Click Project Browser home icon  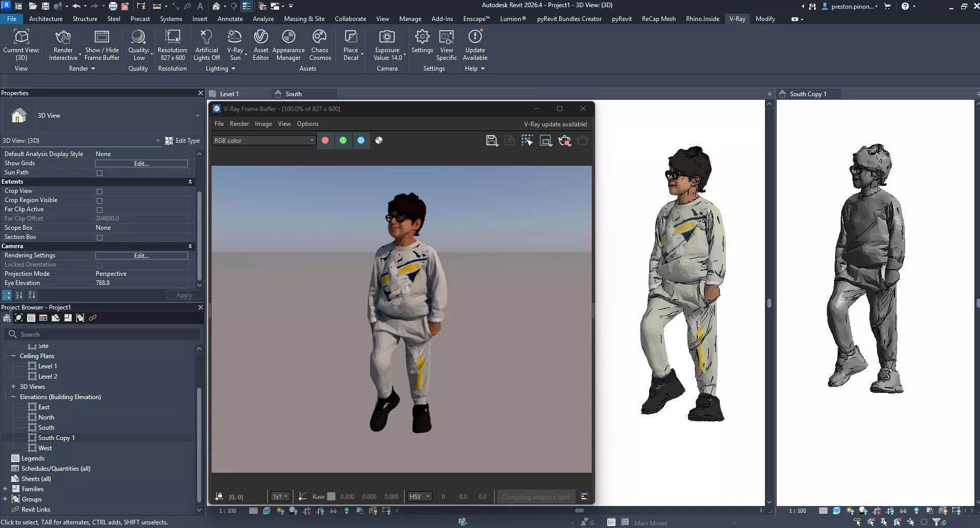[x=7, y=318]
